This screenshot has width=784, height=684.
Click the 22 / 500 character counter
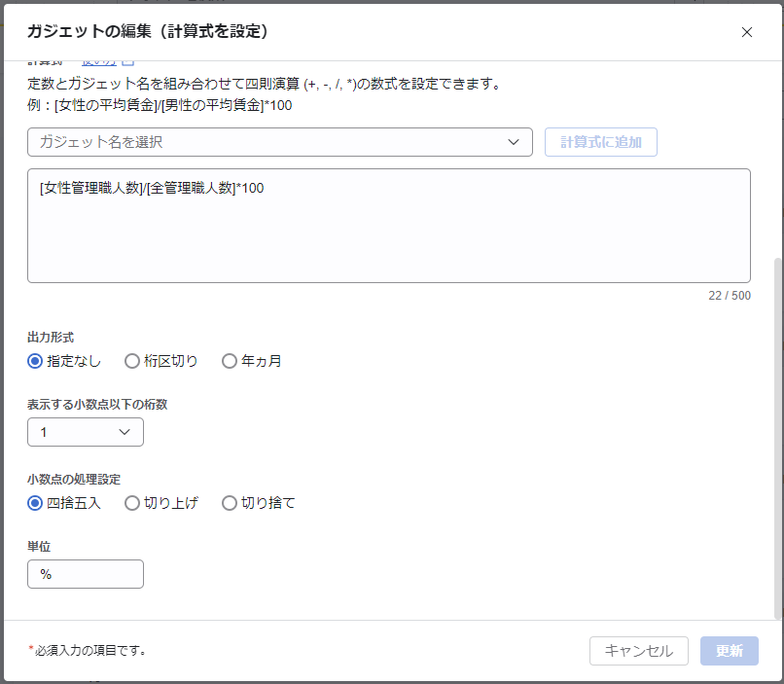click(729, 296)
